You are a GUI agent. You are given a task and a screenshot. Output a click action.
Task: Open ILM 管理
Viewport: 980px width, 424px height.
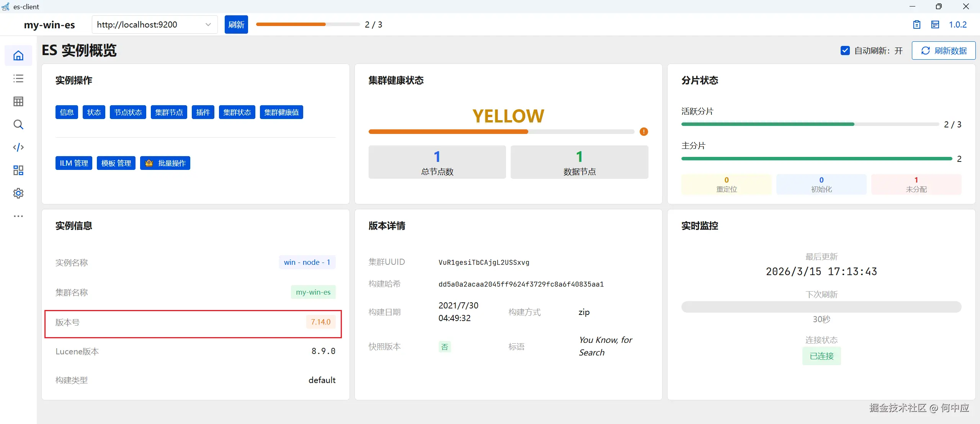74,163
